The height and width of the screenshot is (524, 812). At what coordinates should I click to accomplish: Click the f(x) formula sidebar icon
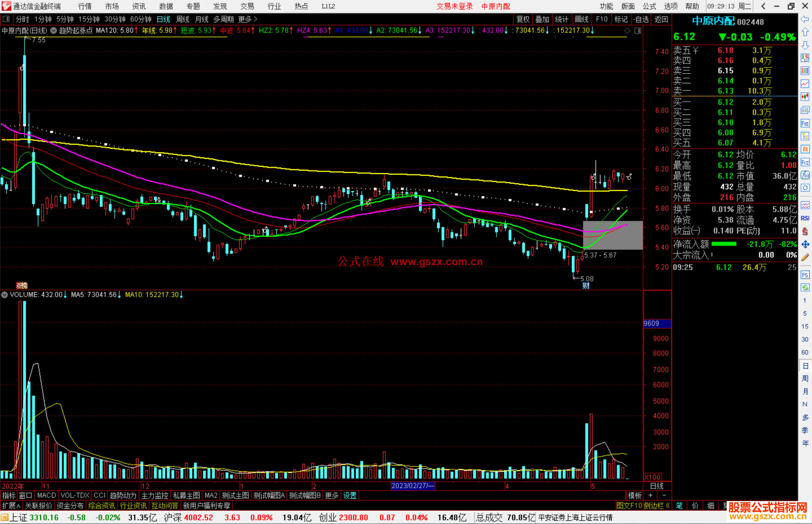805,175
